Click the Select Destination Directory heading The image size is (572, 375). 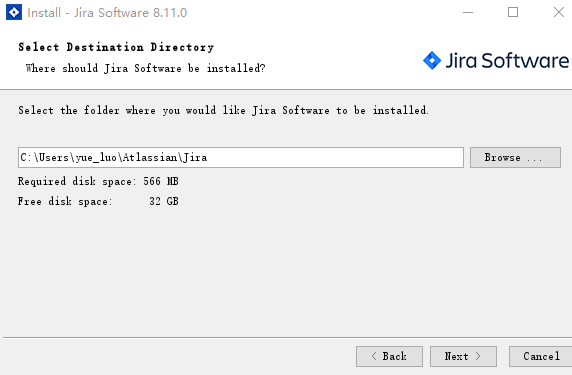(x=116, y=47)
